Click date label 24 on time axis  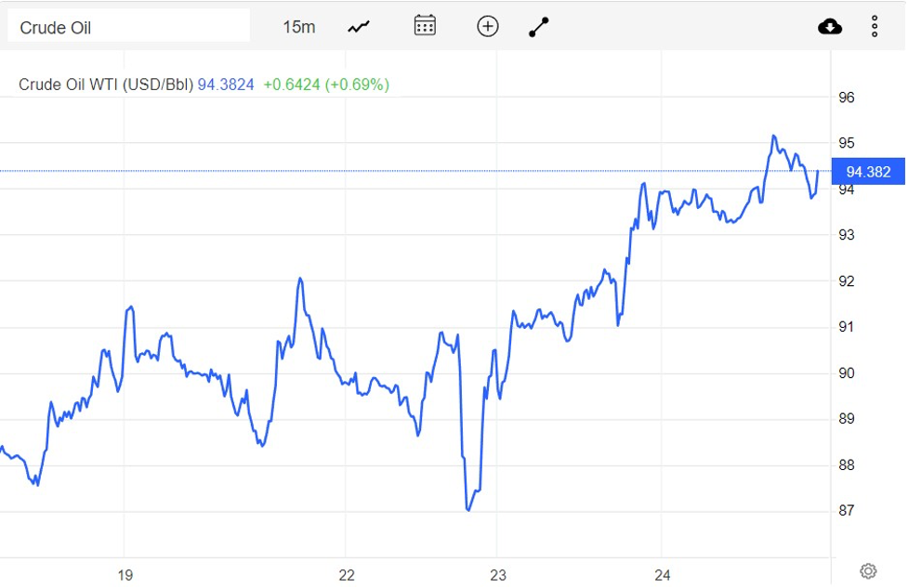tap(662, 576)
